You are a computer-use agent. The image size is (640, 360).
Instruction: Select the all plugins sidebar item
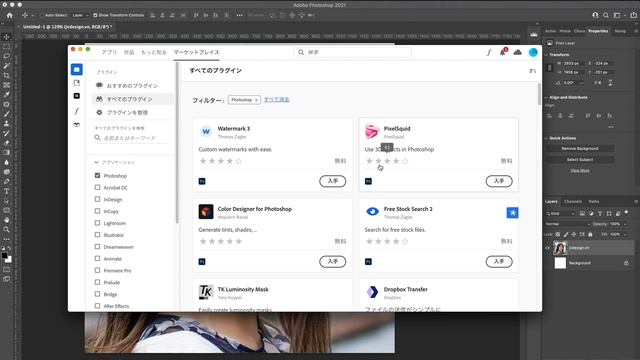[x=133, y=99]
